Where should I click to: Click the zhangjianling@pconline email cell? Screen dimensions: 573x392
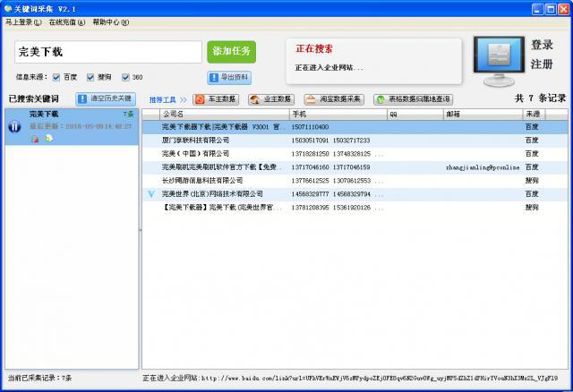[x=483, y=167]
